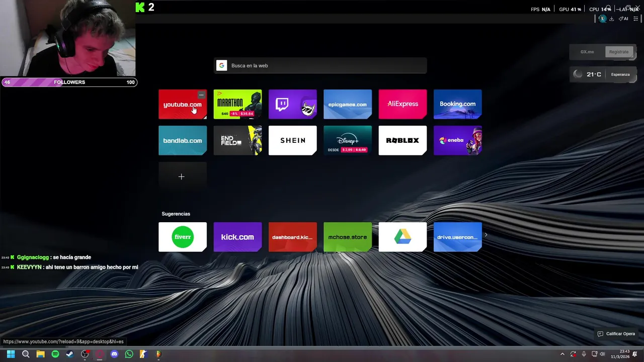
Task: Open the browser downloads icon
Action: point(611,19)
